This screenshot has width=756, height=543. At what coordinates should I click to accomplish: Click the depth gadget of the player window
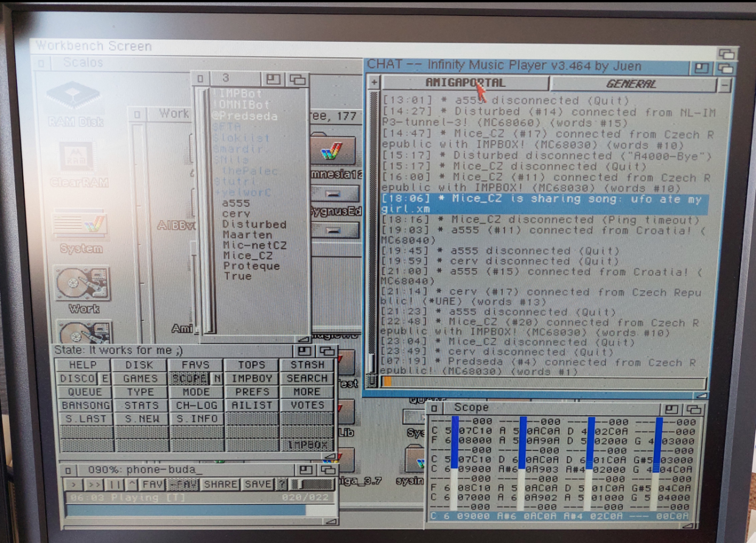click(327, 470)
